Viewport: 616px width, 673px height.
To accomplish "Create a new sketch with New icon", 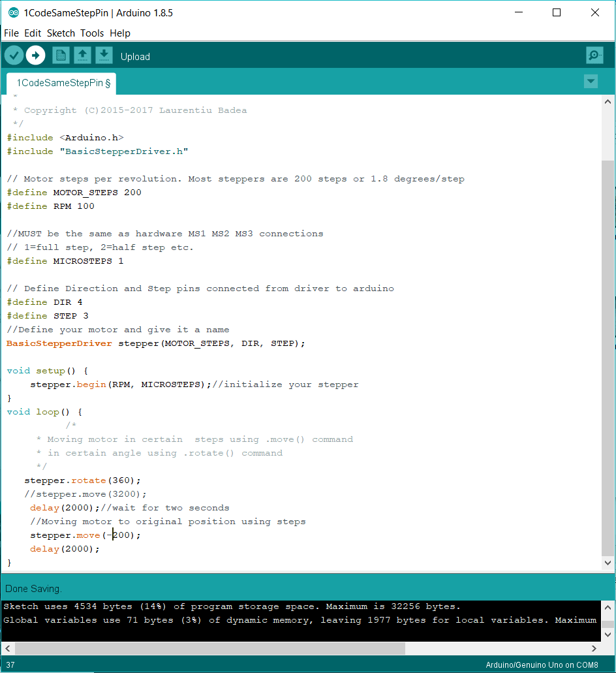I will [61, 55].
